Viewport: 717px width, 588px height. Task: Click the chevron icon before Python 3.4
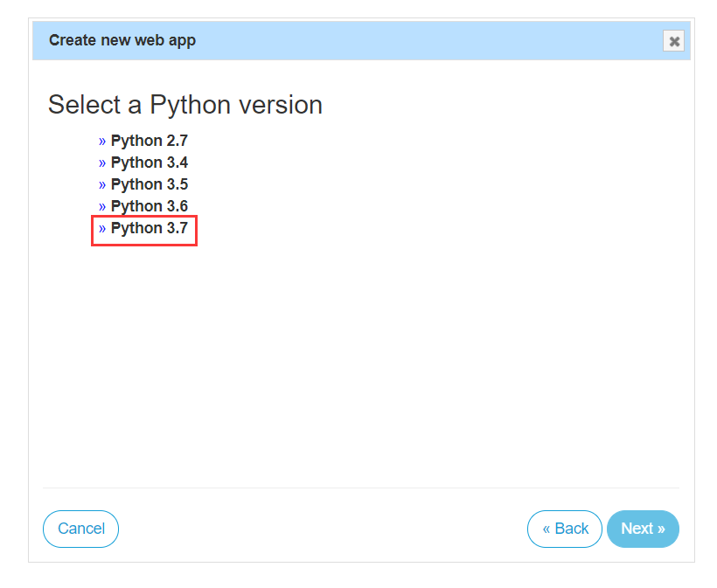101,163
